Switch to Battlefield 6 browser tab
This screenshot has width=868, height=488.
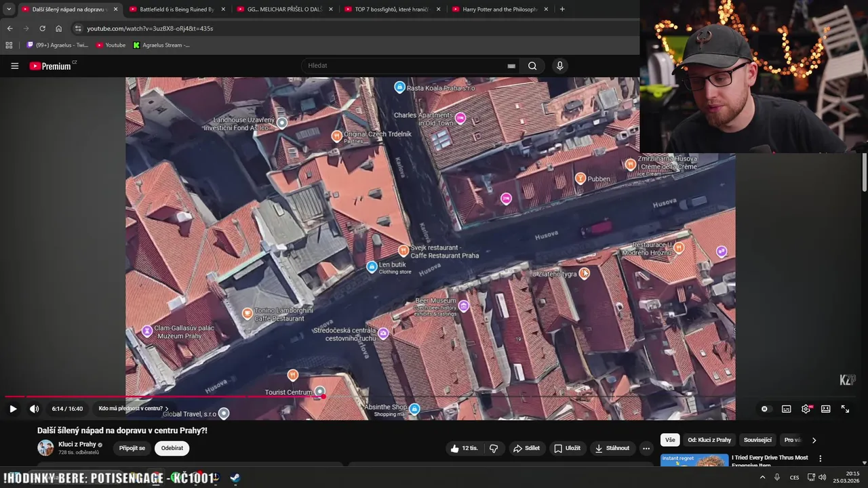pyautogui.click(x=176, y=9)
